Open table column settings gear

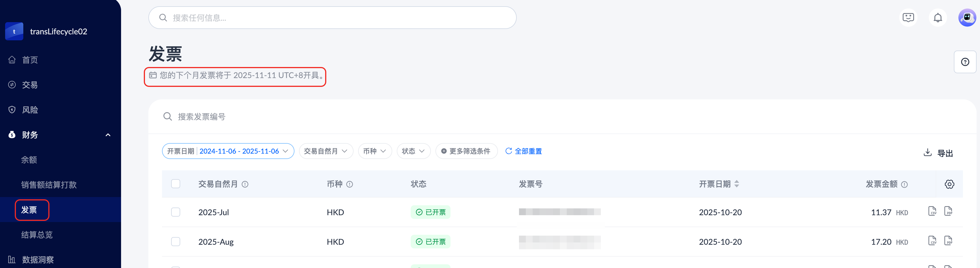(x=949, y=184)
